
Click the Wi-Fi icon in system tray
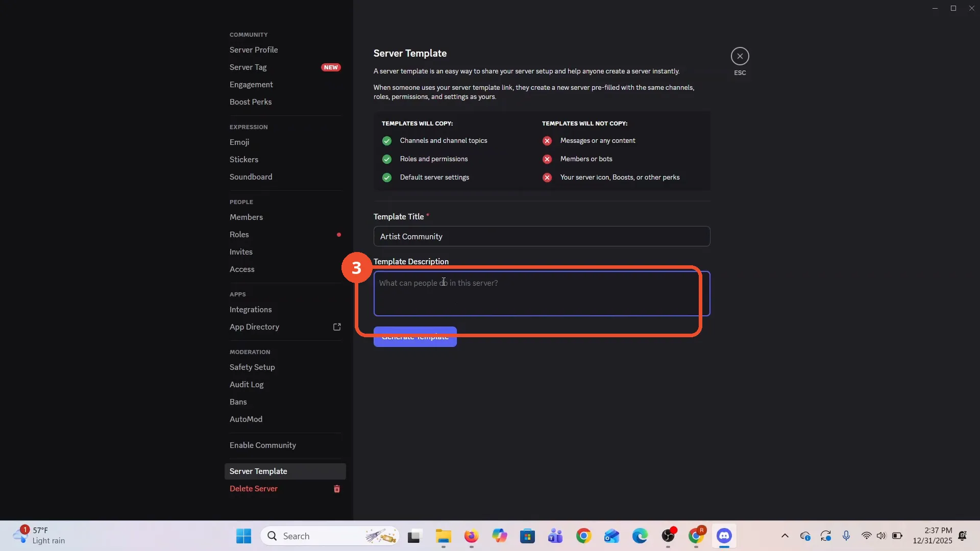coord(866,536)
